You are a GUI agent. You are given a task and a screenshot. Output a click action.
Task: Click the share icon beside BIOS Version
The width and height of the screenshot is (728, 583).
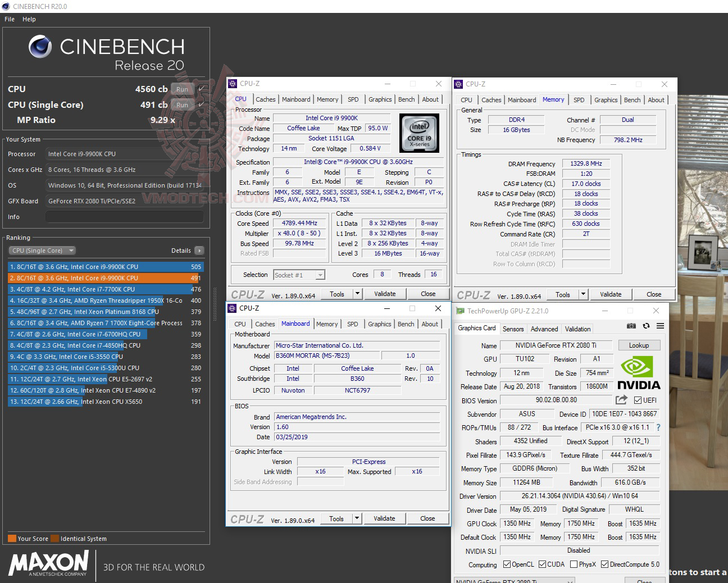621,400
